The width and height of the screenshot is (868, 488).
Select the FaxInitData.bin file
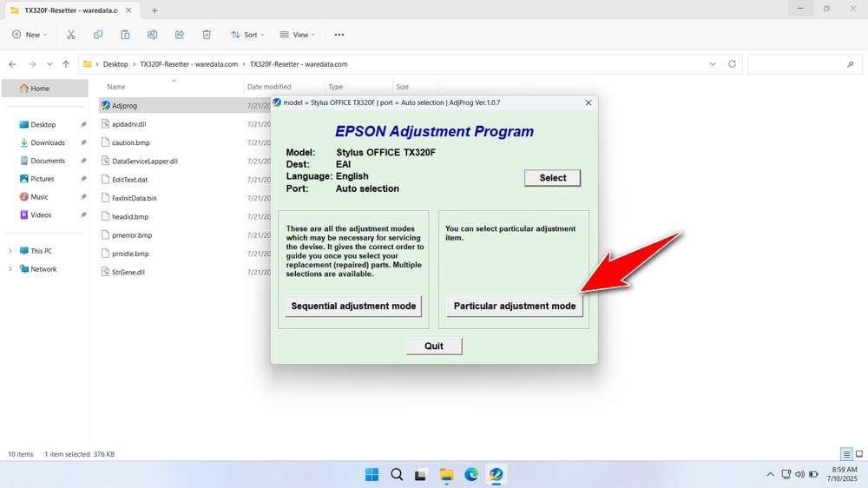pos(134,198)
